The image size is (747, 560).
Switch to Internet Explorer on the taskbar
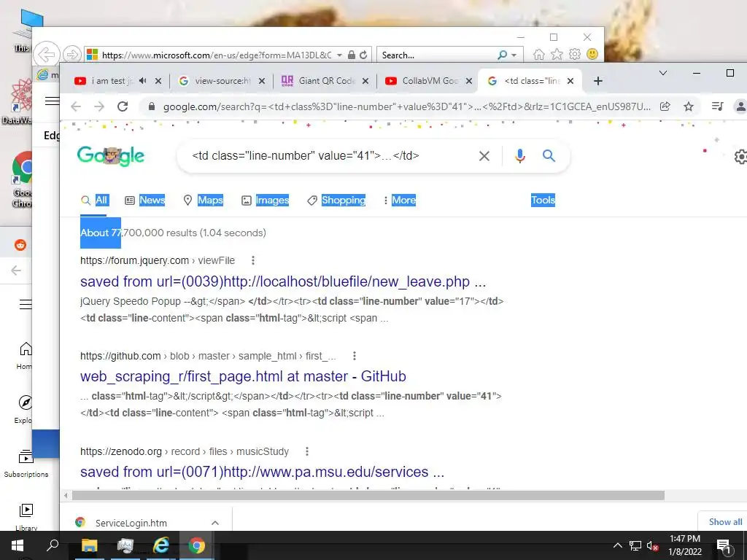(x=161, y=545)
